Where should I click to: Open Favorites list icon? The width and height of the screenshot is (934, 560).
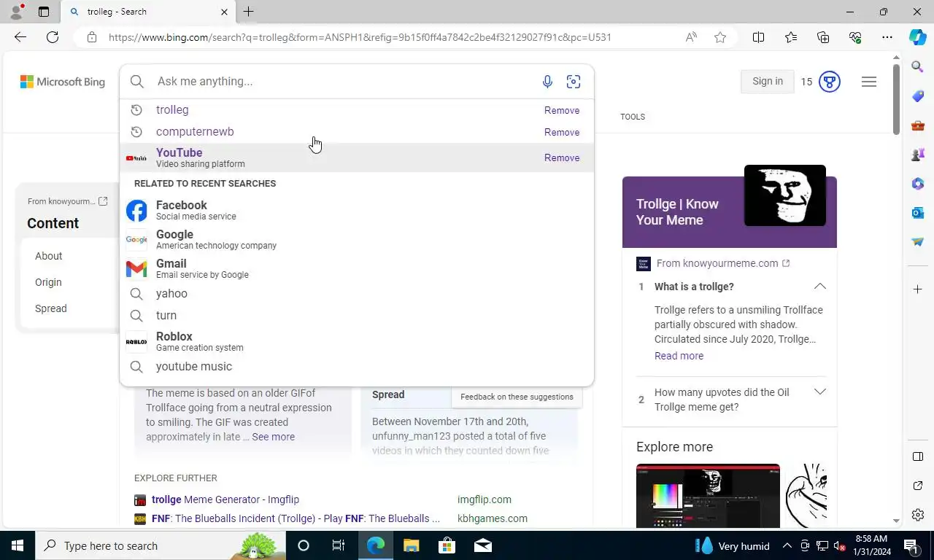pyautogui.click(x=791, y=37)
